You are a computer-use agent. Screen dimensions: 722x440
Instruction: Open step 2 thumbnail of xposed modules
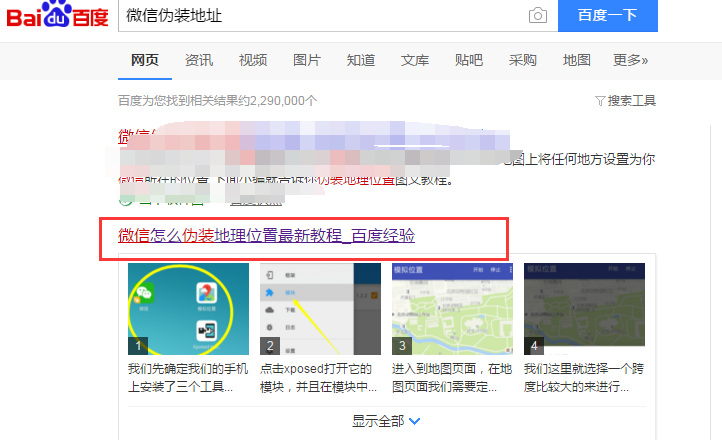tap(320, 309)
